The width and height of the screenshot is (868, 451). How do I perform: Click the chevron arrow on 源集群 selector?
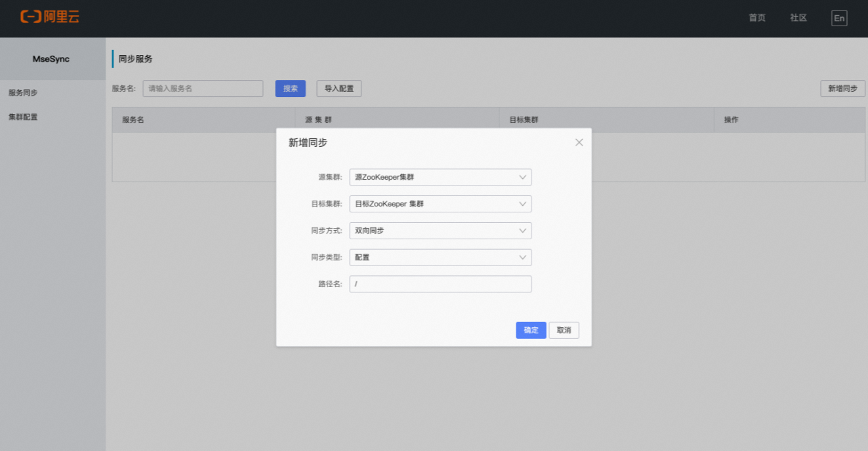[x=522, y=177]
